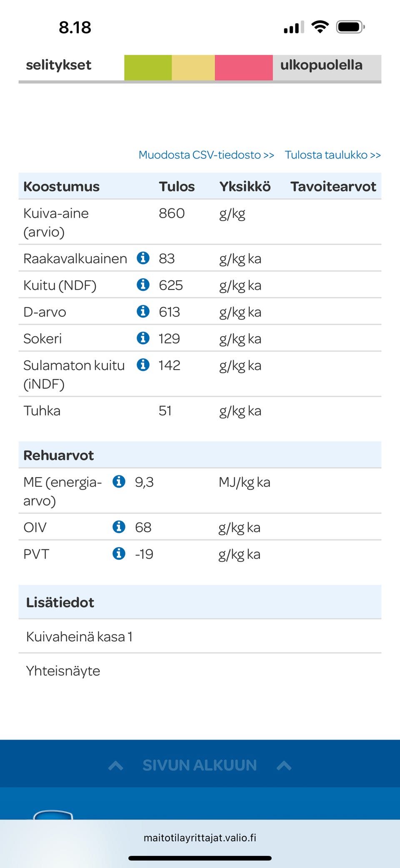Open info tooltip for Kuitu (NDF)
The height and width of the screenshot is (868, 400).
click(x=144, y=285)
